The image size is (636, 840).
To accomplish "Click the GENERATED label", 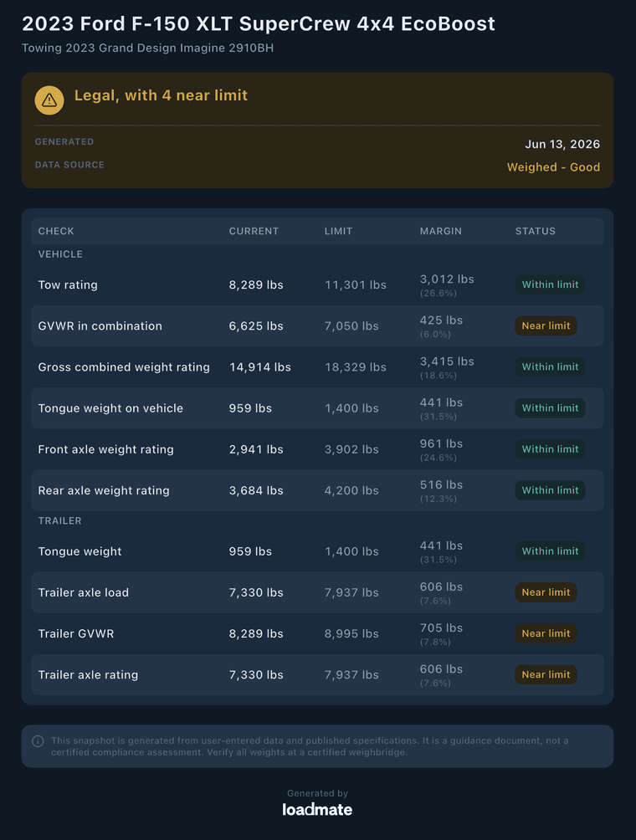I will coord(64,141).
